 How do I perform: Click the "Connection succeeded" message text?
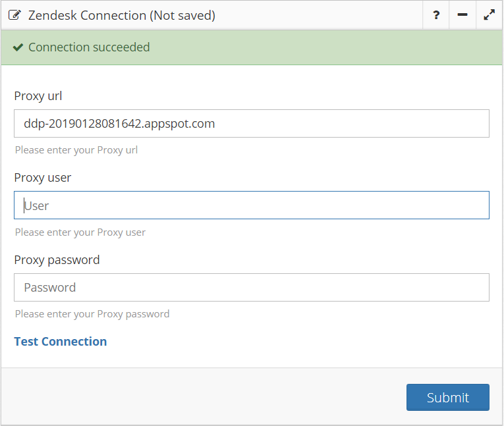click(89, 47)
